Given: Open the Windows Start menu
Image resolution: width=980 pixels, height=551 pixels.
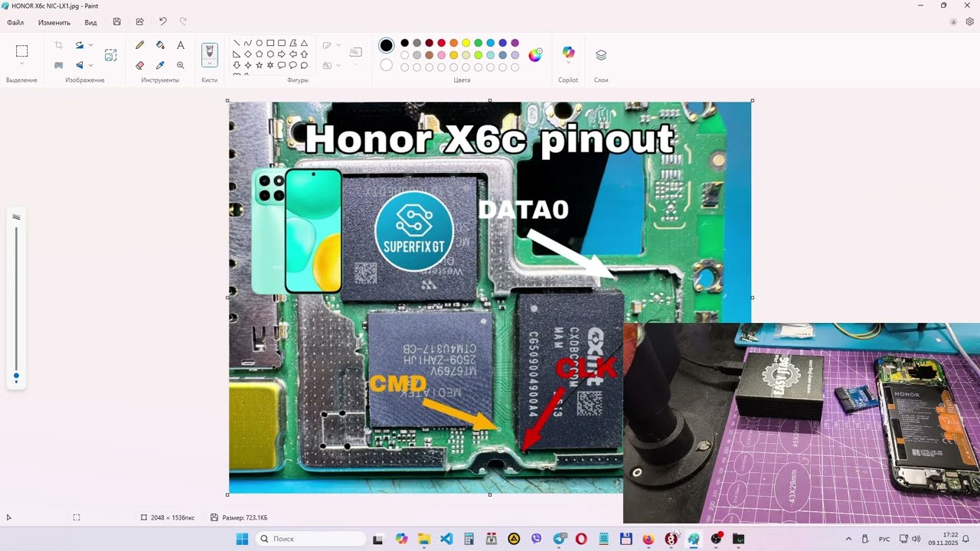Looking at the screenshot, I should pos(242,539).
